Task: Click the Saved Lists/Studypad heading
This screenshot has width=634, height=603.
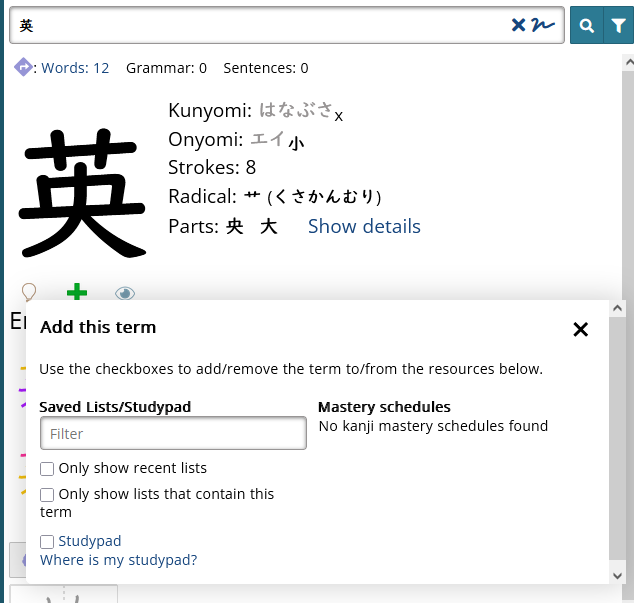Action: click(115, 407)
